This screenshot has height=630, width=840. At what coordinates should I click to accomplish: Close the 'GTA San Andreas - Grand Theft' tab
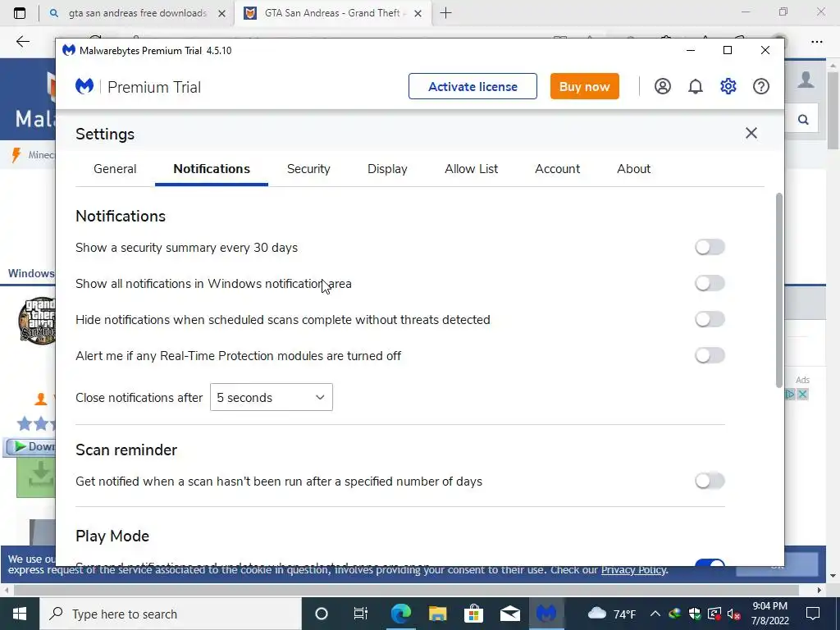coord(418,13)
